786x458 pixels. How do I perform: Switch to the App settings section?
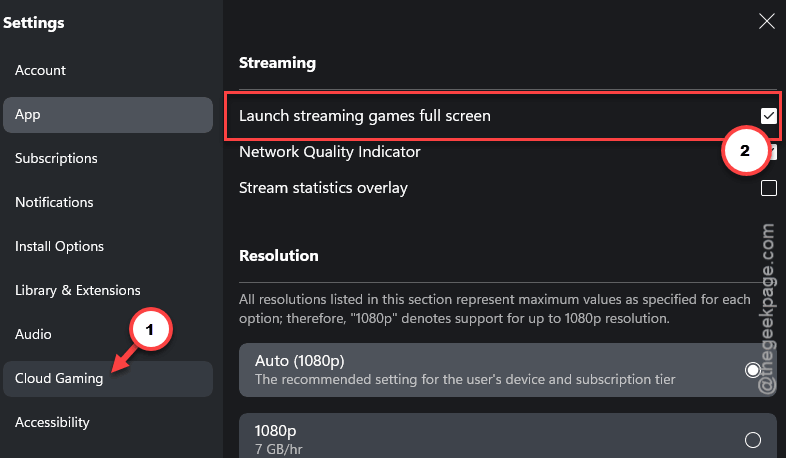point(108,115)
